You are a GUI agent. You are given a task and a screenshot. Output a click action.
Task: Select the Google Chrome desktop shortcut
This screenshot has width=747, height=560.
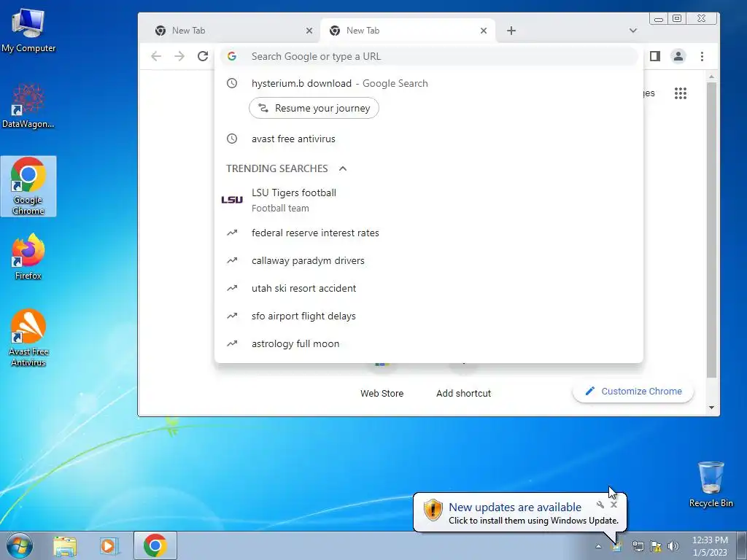point(28,186)
